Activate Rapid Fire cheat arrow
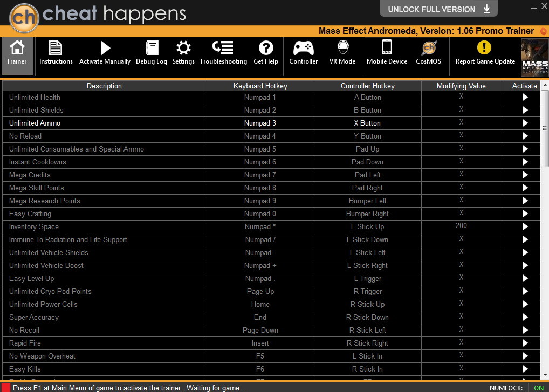 [525, 343]
